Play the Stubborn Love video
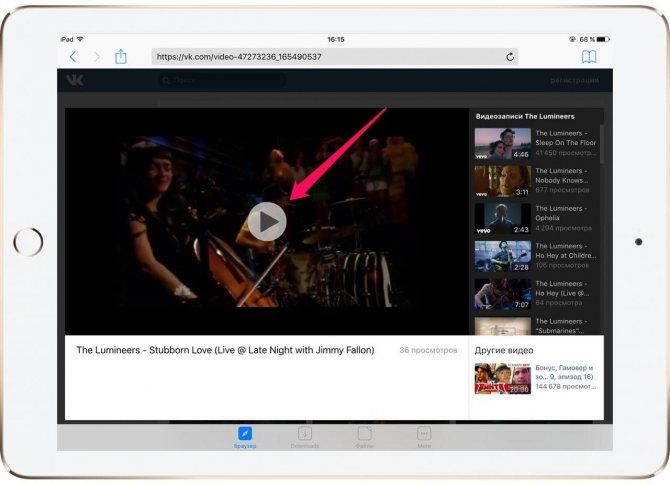Screen dimensions: 670x485 (x=267, y=221)
